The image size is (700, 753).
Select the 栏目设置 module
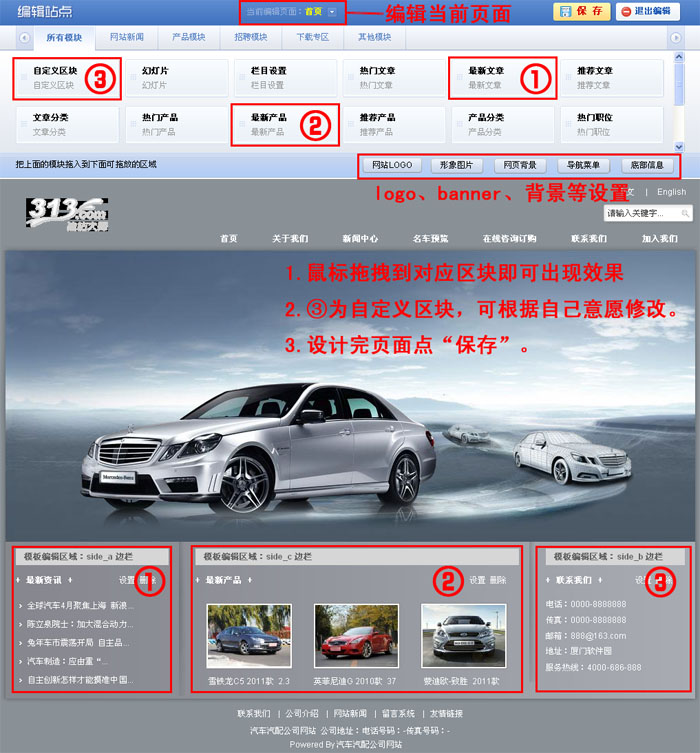point(286,78)
